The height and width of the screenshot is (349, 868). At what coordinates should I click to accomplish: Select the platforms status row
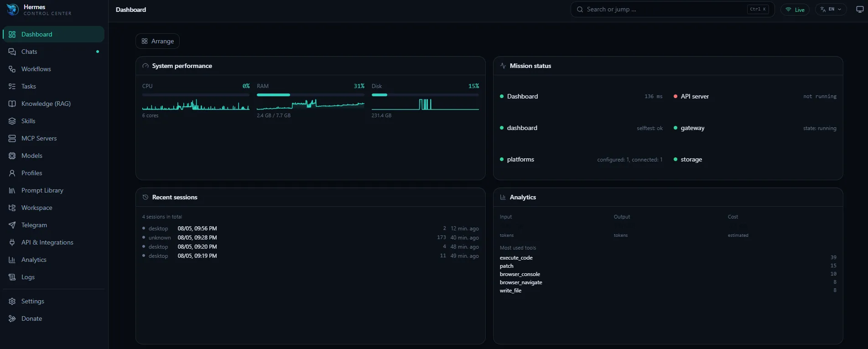click(581, 160)
